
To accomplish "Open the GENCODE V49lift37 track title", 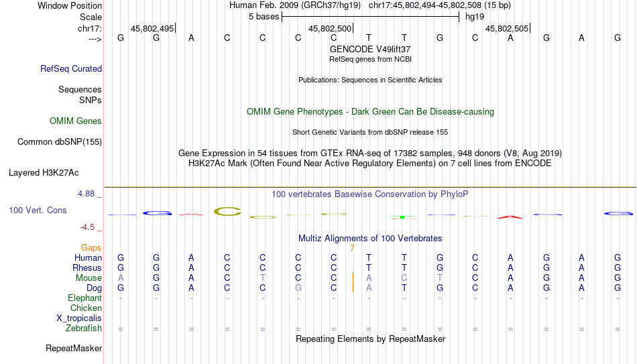I will (x=370, y=49).
